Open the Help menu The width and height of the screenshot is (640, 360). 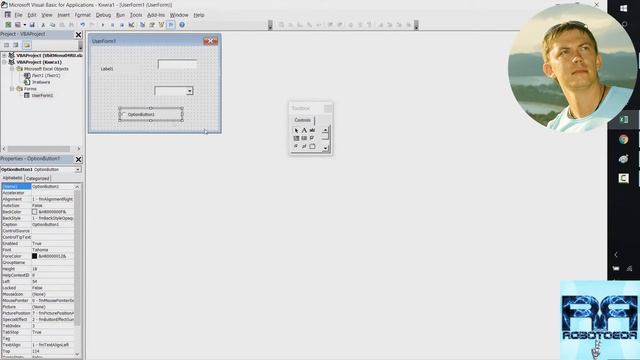coord(199,15)
